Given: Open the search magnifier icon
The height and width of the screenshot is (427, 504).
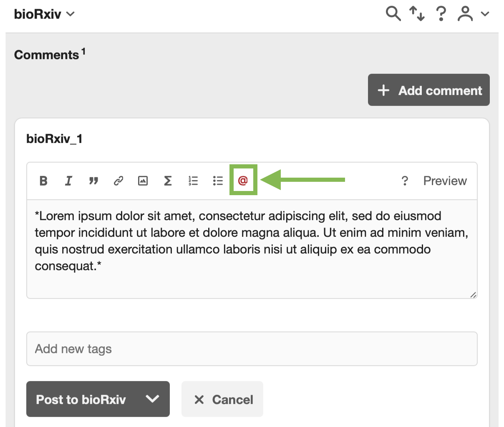Looking at the screenshot, I should (x=393, y=14).
